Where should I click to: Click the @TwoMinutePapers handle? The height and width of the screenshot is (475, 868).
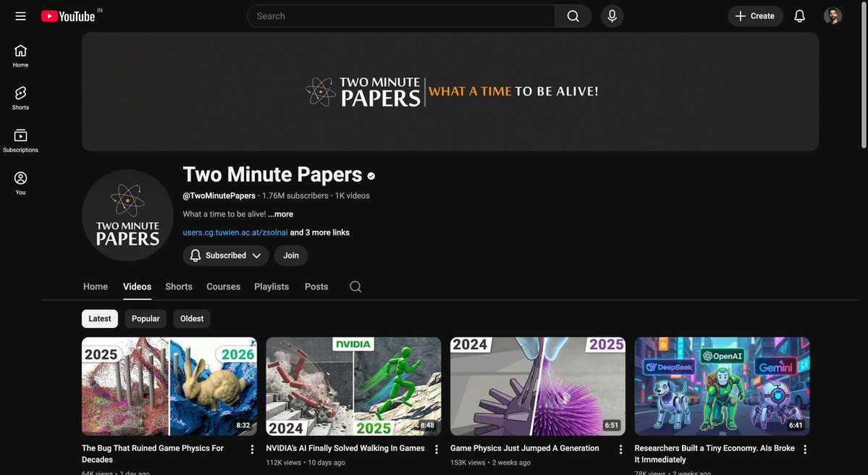(x=219, y=196)
